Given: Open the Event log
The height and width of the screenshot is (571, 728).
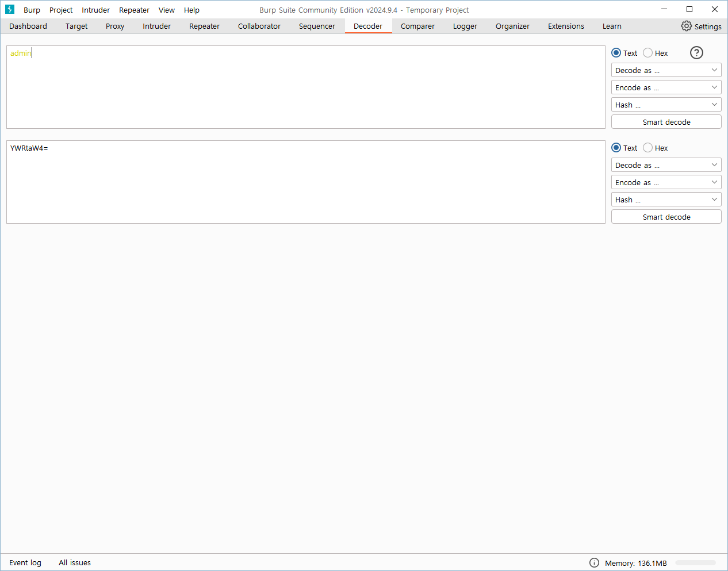Looking at the screenshot, I should (25, 562).
